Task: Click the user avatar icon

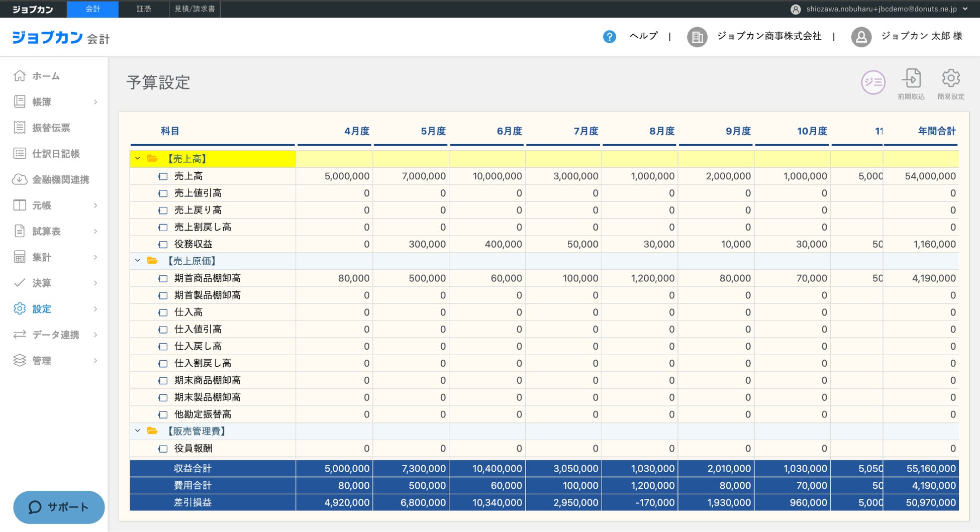Action: pos(861,37)
